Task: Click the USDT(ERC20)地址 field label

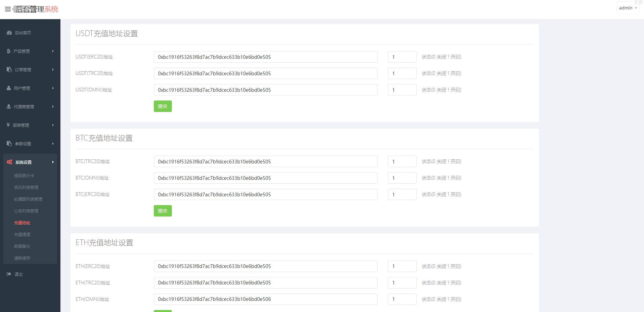Action: 94,57
